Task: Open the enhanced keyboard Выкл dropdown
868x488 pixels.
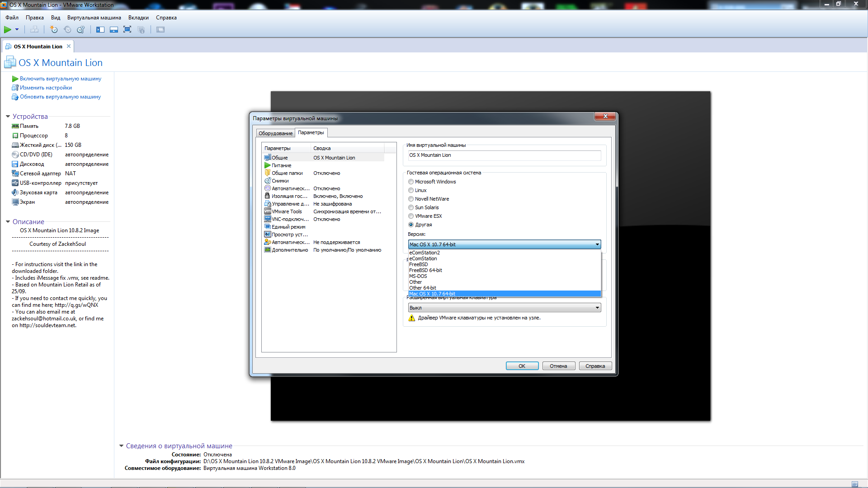Action: [x=505, y=308]
